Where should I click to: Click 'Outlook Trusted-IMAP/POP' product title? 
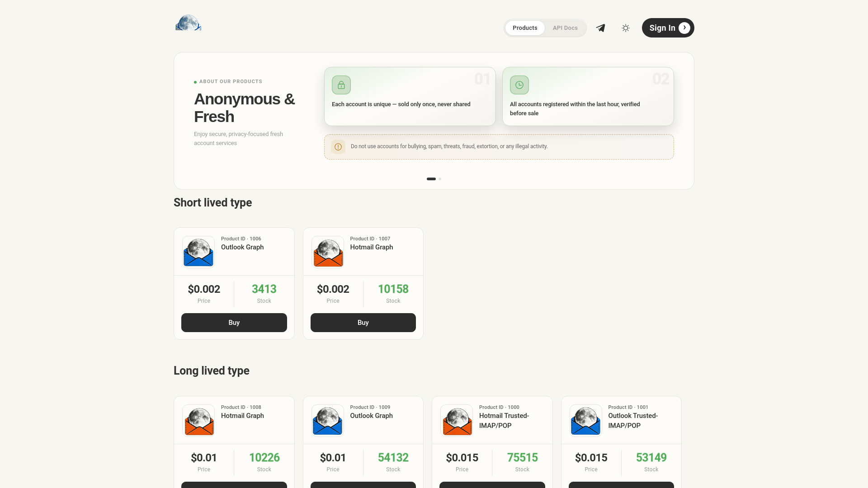coord(633,421)
